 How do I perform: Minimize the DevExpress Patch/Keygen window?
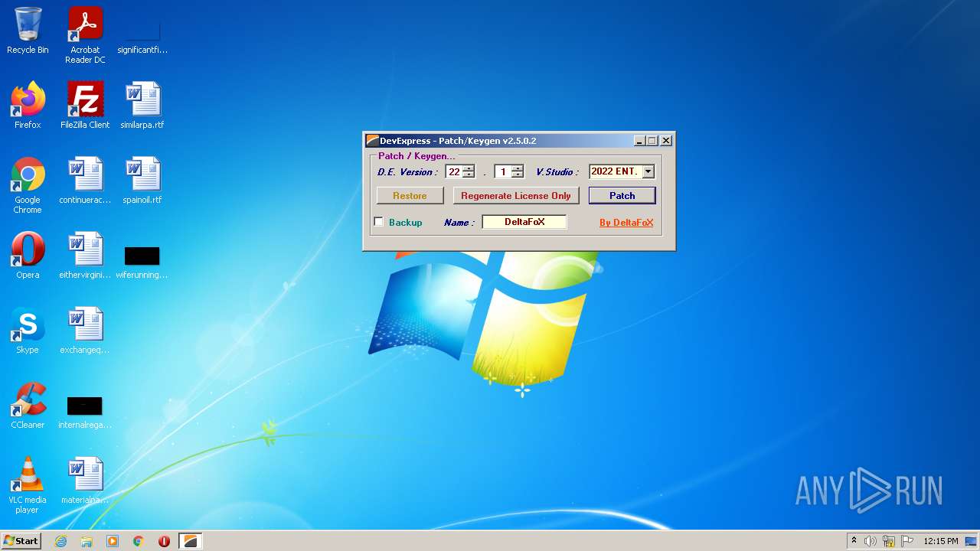point(639,141)
